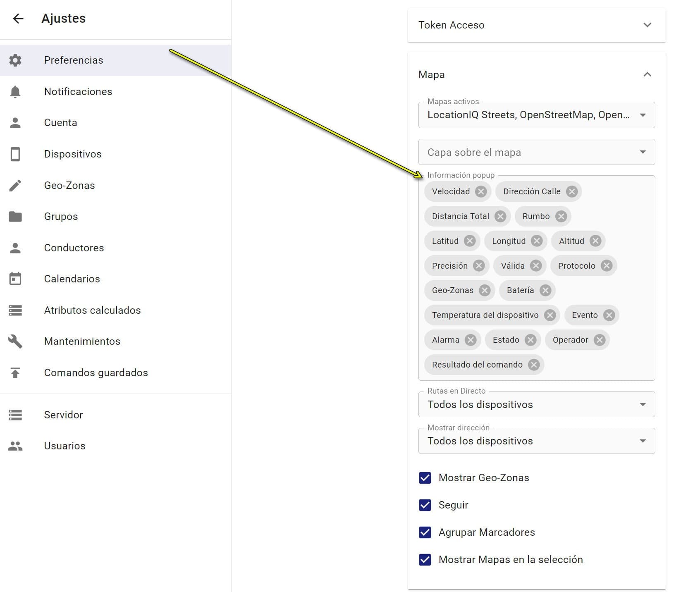
Task: Click the Geo-Zonas pencil icon
Action: pos(15,186)
